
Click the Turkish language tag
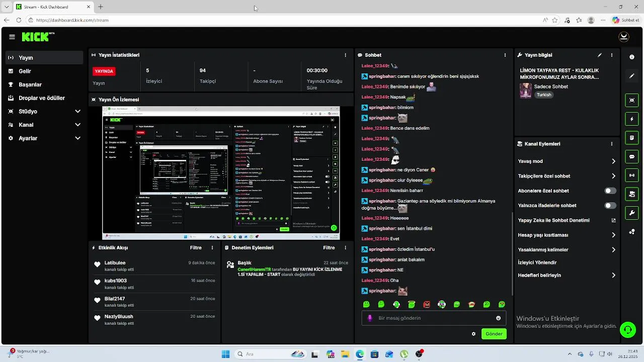544,95
